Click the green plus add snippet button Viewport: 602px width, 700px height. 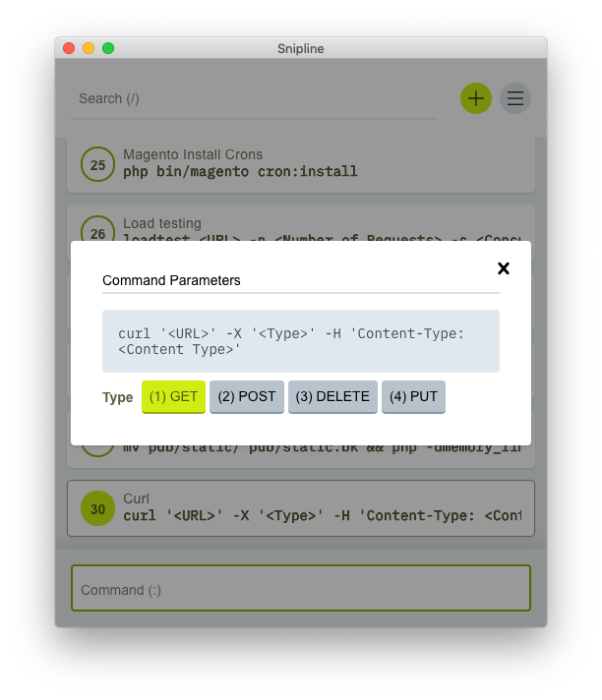click(x=476, y=98)
